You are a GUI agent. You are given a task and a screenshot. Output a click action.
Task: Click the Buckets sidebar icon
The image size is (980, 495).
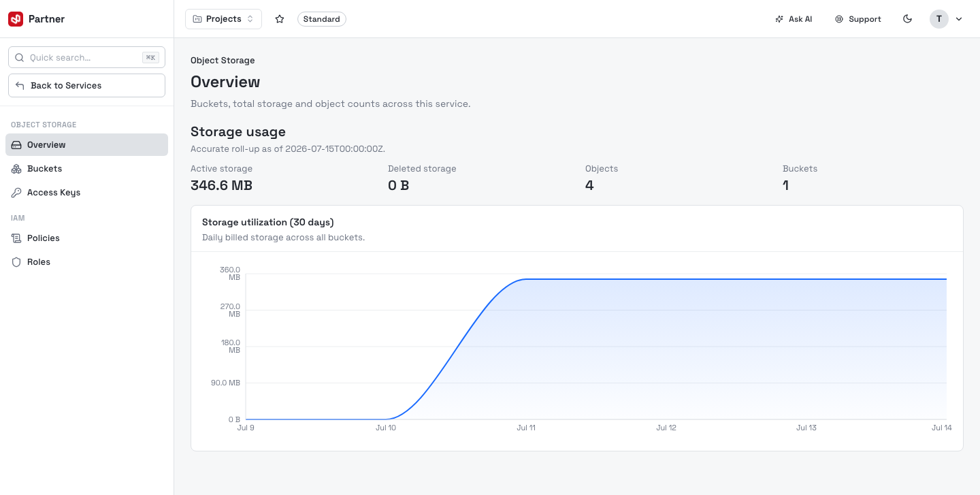pos(16,169)
